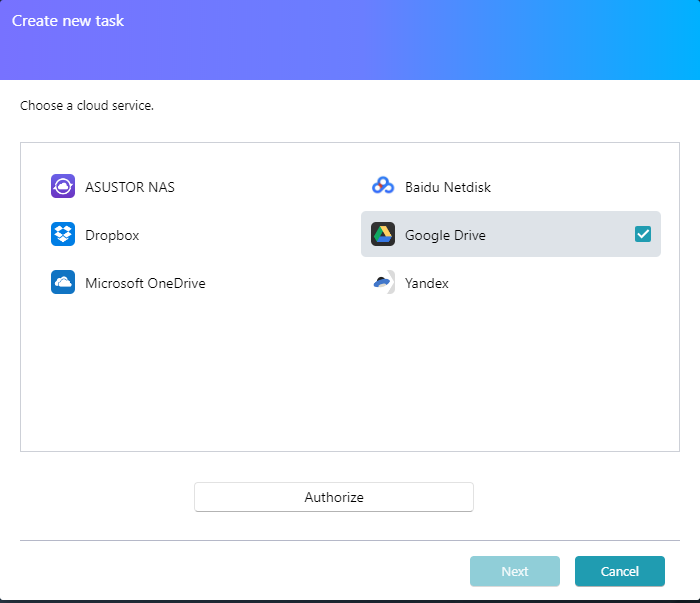Select the Microsoft OneDrive icon
The image size is (700, 603).
point(63,282)
